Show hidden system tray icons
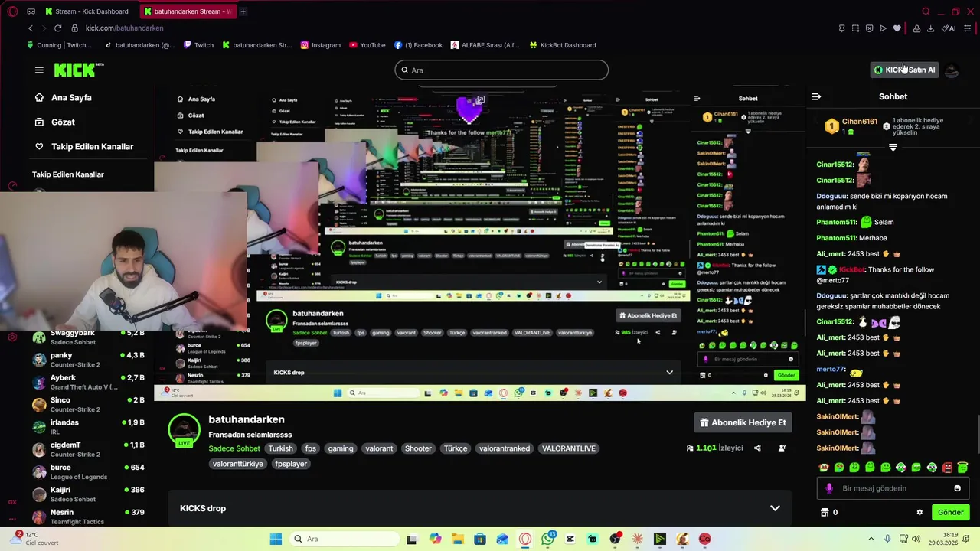The image size is (980, 551). [x=871, y=539]
